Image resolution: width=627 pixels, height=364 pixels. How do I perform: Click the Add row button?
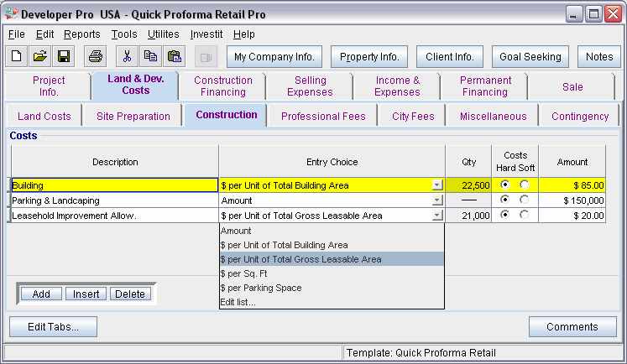click(x=41, y=294)
